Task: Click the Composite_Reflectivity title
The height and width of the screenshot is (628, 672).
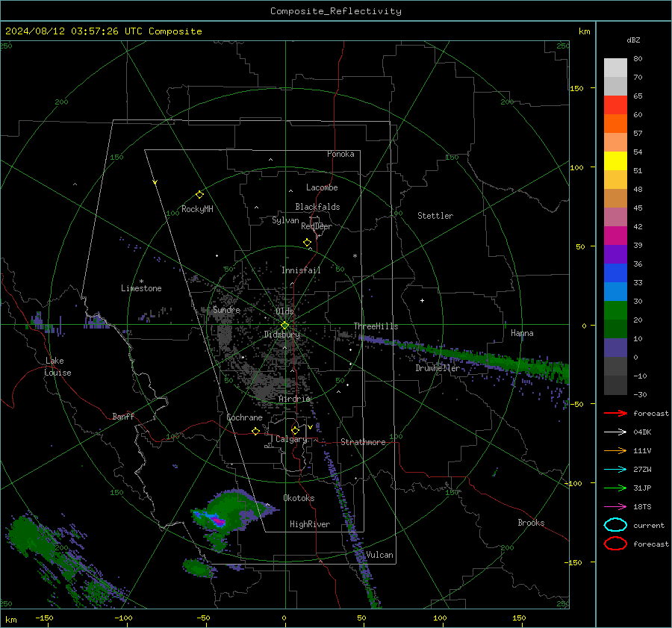Action: tap(336, 11)
